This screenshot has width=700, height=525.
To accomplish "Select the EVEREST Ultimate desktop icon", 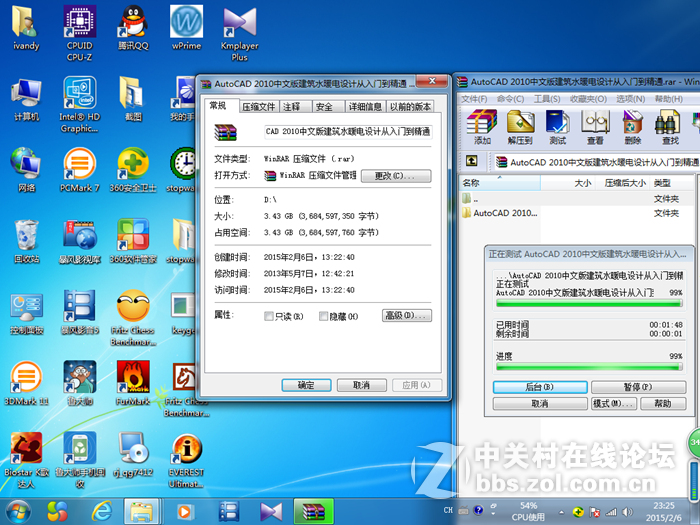I will pos(187,460).
